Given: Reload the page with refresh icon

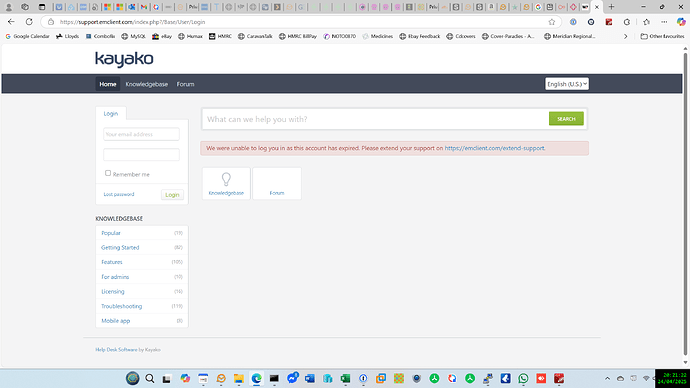Looking at the screenshot, I should [29, 22].
